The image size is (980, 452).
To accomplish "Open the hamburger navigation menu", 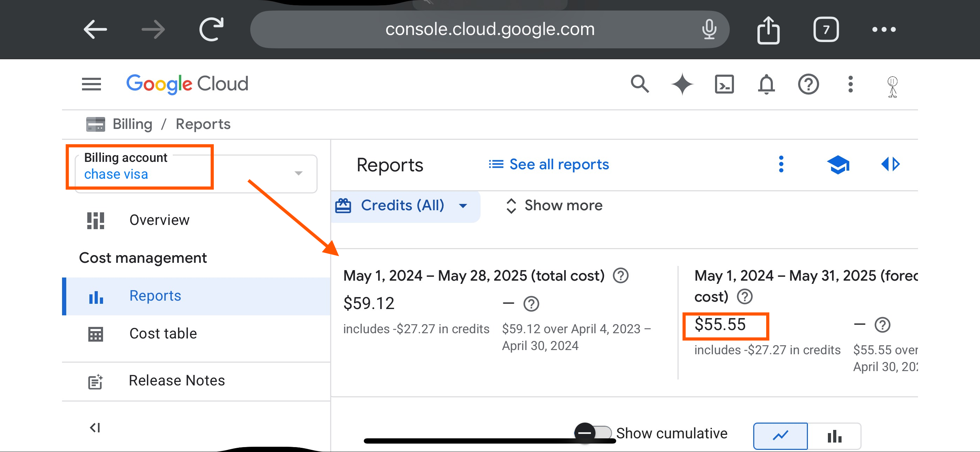I will pyautogui.click(x=91, y=84).
